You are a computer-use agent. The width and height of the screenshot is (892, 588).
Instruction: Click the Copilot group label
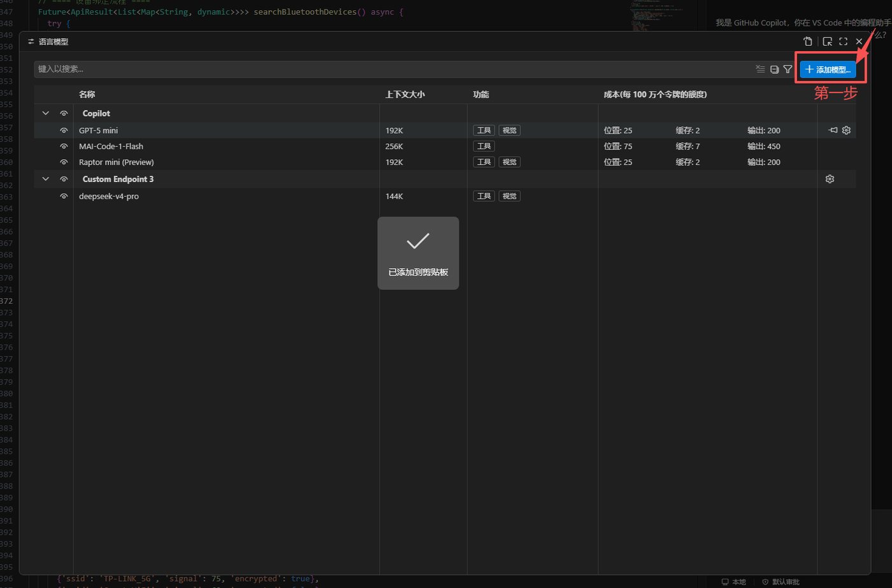pyautogui.click(x=96, y=113)
